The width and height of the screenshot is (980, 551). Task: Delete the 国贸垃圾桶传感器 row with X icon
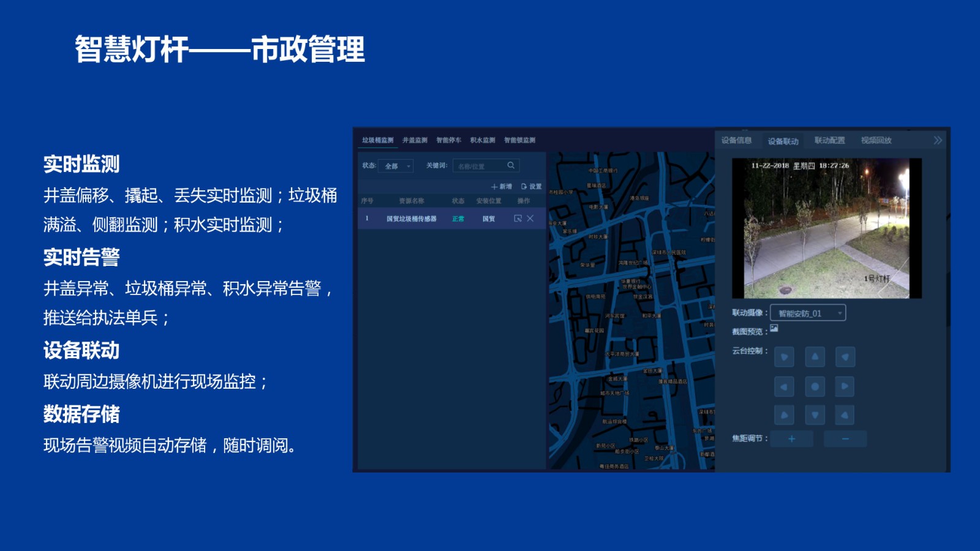pyautogui.click(x=530, y=219)
